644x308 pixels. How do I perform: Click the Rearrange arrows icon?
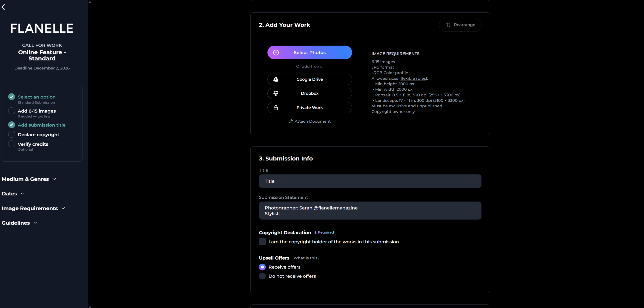coord(449,25)
